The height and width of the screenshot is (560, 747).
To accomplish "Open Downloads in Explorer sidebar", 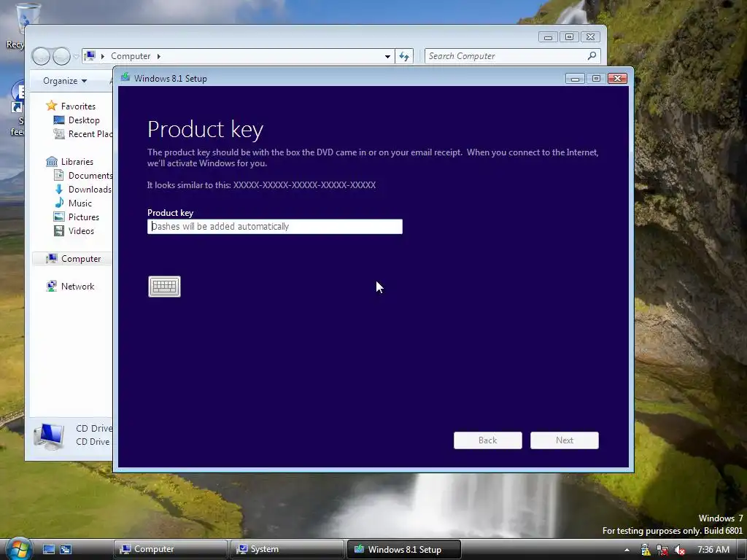I will pos(90,189).
